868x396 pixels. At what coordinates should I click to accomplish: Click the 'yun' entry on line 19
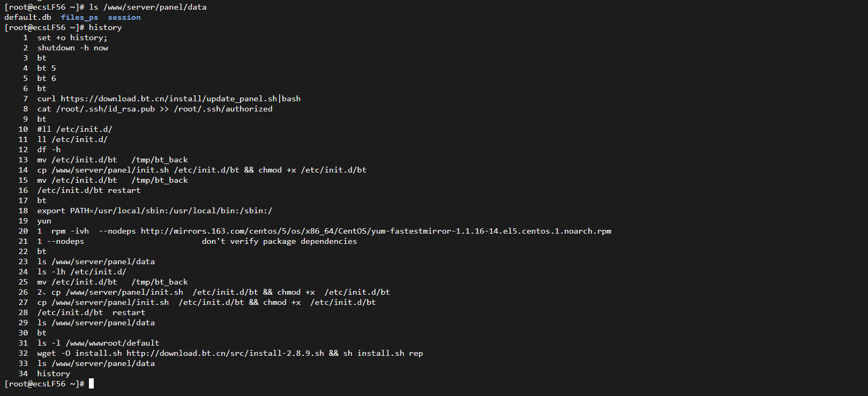pos(44,221)
